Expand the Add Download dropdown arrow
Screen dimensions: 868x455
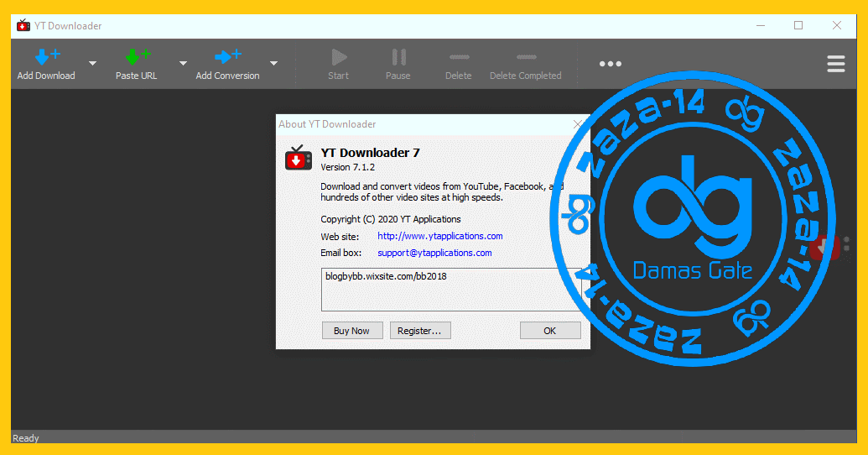tap(92, 63)
